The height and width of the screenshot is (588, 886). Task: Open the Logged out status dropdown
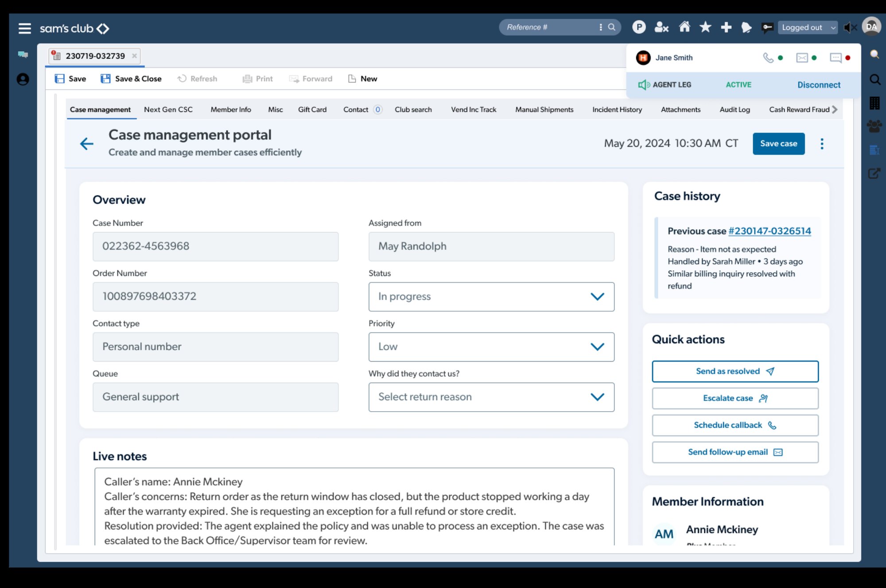point(808,27)
